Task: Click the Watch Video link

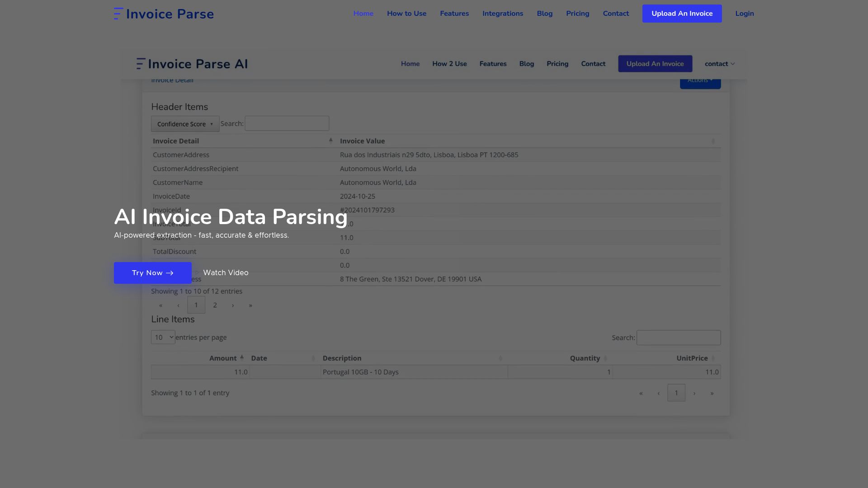Action: [x=226, y=272]
